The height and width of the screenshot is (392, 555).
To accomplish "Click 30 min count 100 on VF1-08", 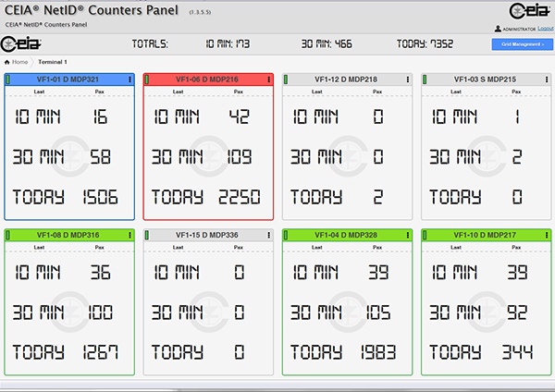I will 100,312.
